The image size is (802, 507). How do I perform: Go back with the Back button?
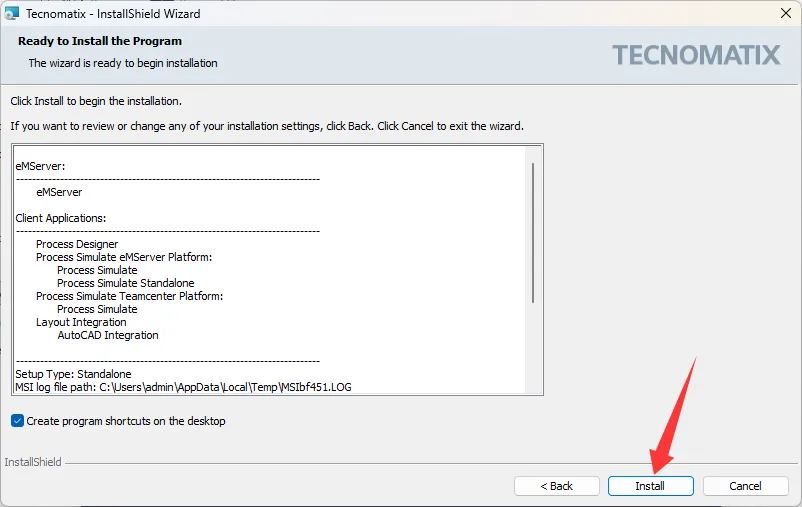[x=557, y=486]
